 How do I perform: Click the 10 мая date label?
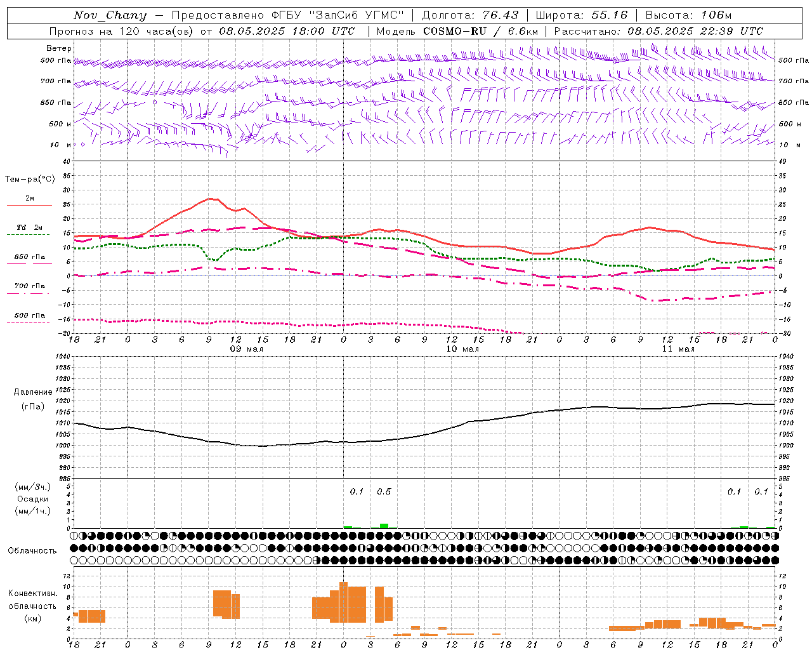[462, 348]
